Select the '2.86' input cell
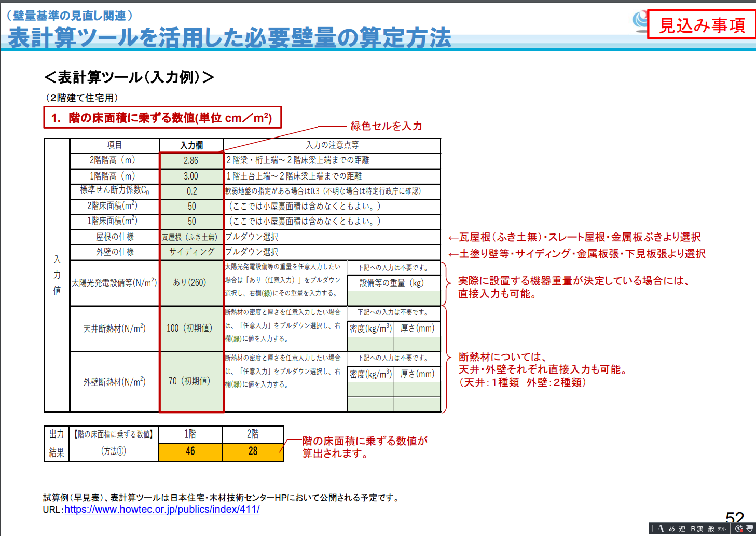756x536 pixels. [x=191, y=160]
